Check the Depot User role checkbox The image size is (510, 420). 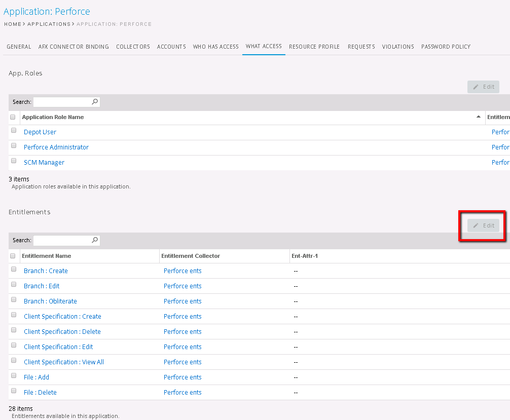pyautogui.click(x=14, y=131)
